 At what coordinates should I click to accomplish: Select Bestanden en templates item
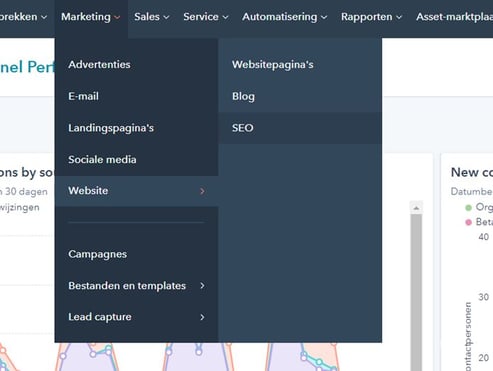pyautogui.click(x=137, y=286)
